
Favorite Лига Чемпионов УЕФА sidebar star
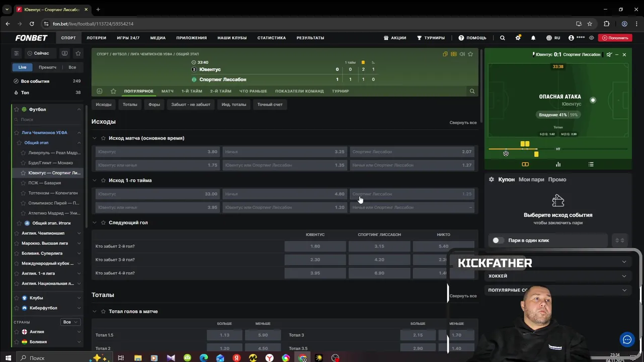[x=17, y=133]
